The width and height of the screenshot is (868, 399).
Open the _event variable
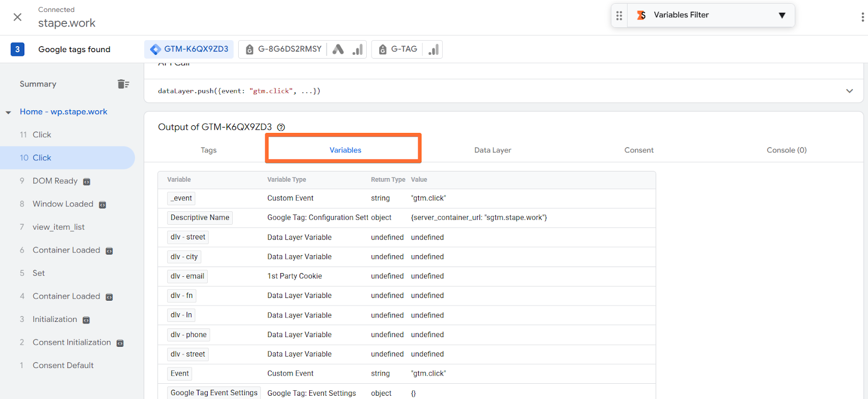tap(181, 198)
